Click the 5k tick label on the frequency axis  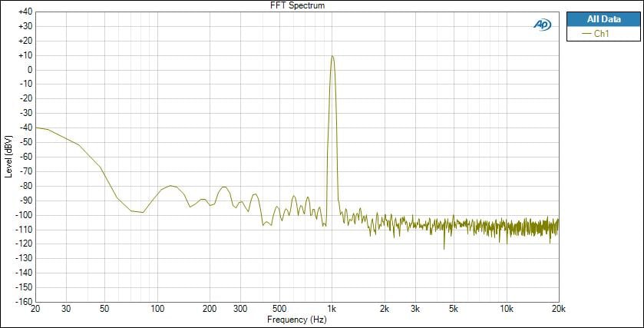pos(454,309)
